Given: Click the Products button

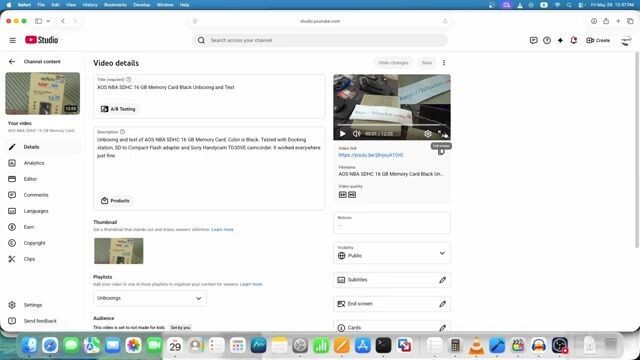Looking at the screenshot, I should click(x=116, y=200).
